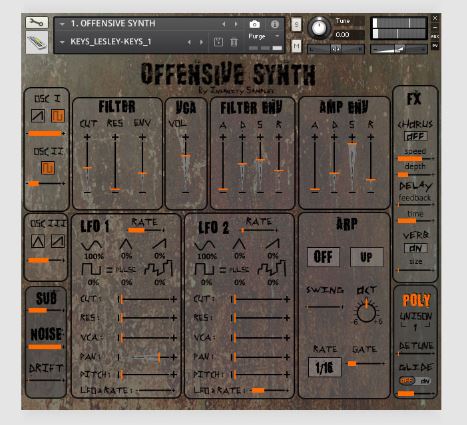Adjust Filter Env decay slider
467x425 pixels.
click(x=242, y=165)
